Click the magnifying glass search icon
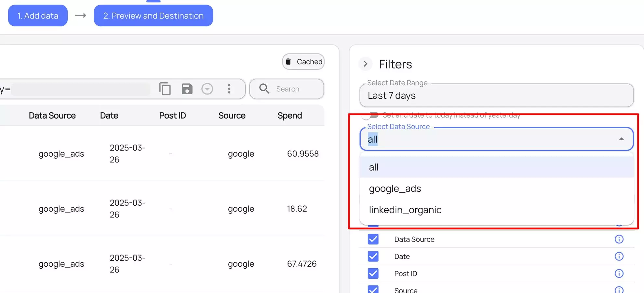The width and height of the screenshot is (644, 293). tap(264, 89)
